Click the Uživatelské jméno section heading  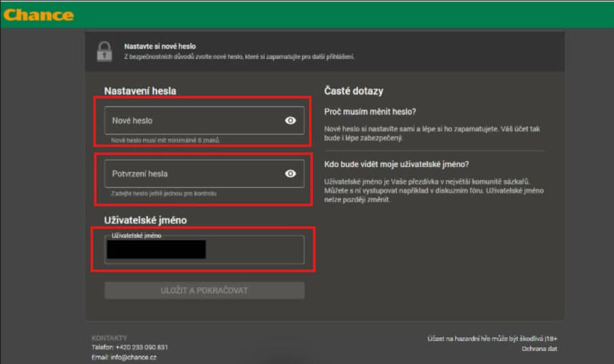click(145, 220)
